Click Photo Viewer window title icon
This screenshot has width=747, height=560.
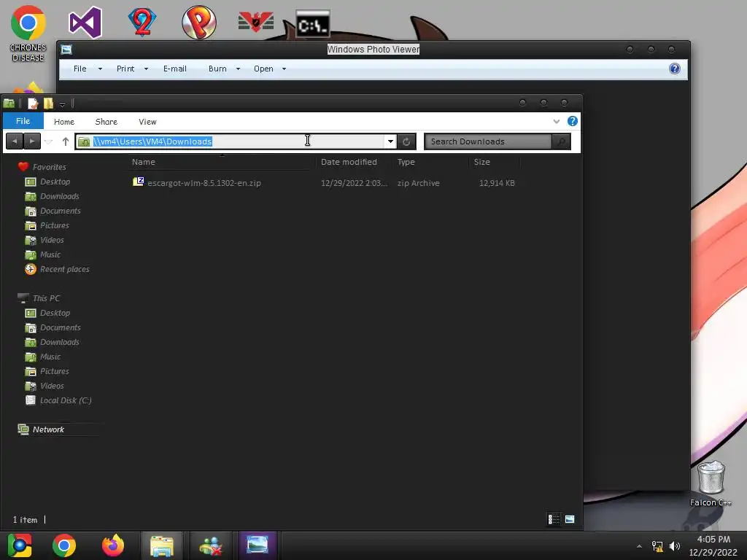pyautogui.click(x=66, y=49)
